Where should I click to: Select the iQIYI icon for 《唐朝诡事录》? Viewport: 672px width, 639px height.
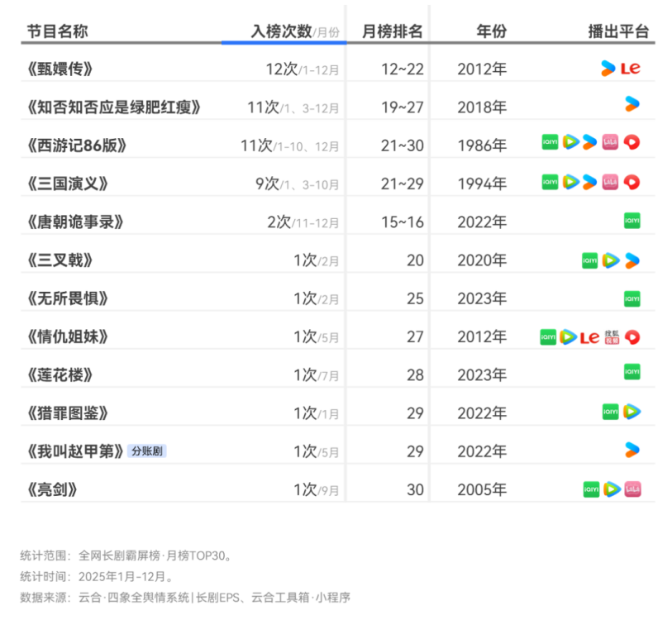click(631, 221)
